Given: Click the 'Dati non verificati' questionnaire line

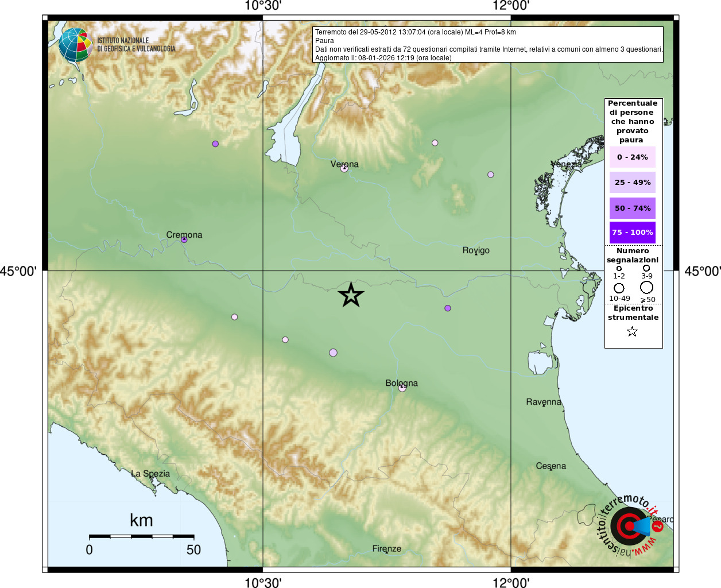Looking at the screenshot, I should [489, 49].
